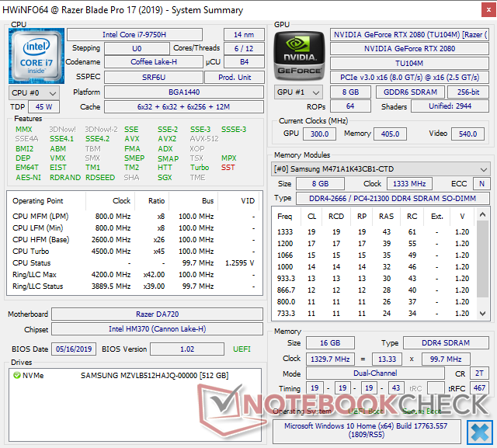This screenshot has height=448, width=497.
Task: Click the Freq column header in timings table
Action: [287, 217]
